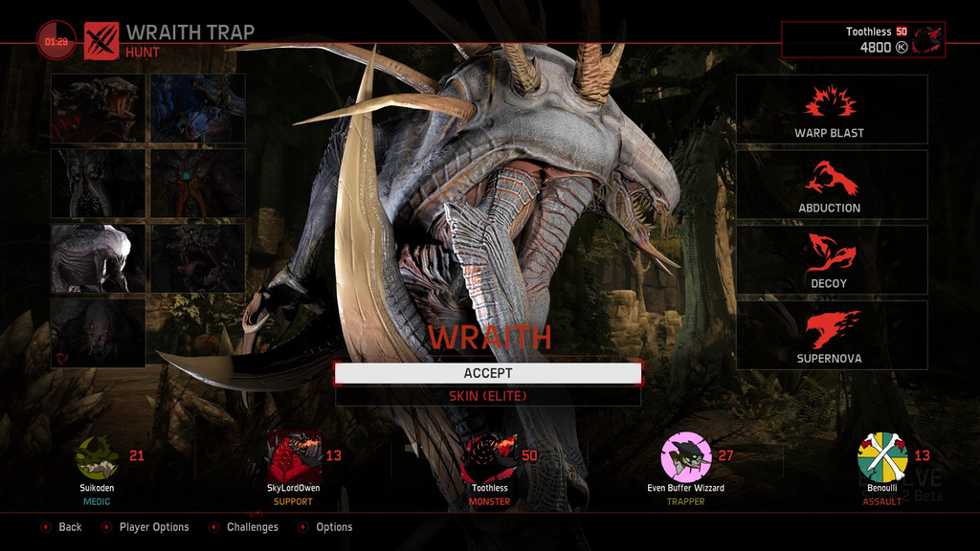Open Player Options
This screenshot has height=551, width=980.
[154, 527]
